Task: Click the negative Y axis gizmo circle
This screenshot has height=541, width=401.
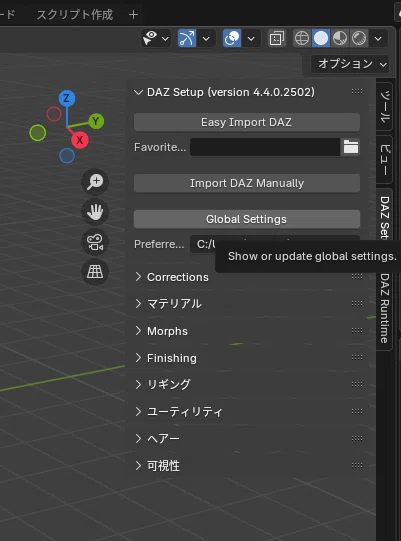Action: [x=38, y=133]
